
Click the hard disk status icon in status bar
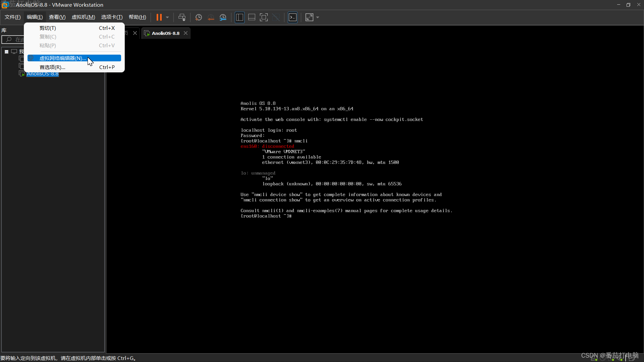[x=594, y=359]
